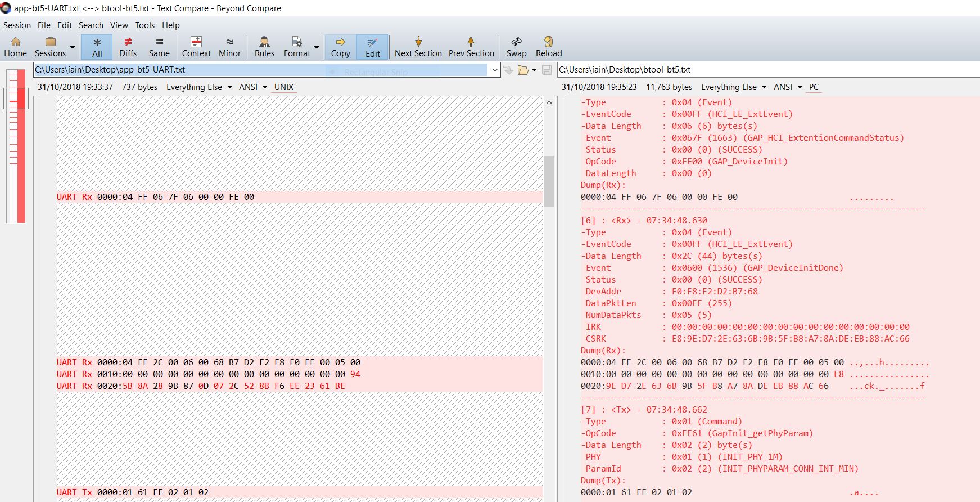The image size is (980, 502).
Task: Open the Help menu
Action: (171, 25)
